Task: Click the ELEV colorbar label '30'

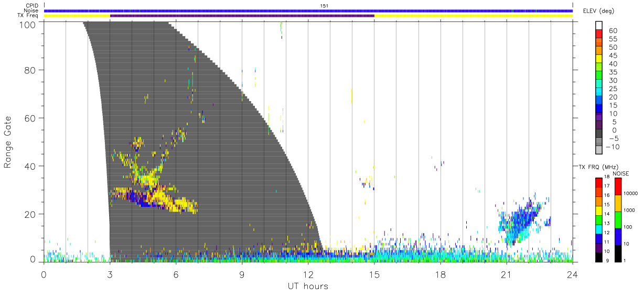Action: (x=613, y=81)
